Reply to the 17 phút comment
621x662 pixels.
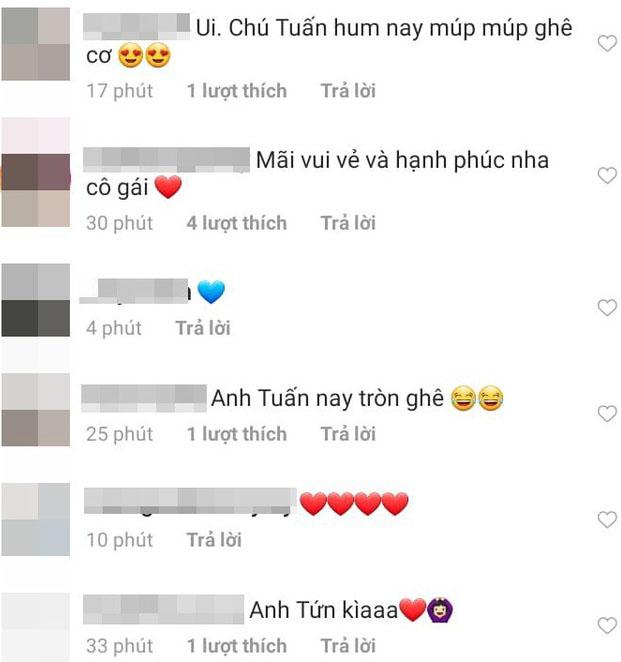tap(348, 91)
